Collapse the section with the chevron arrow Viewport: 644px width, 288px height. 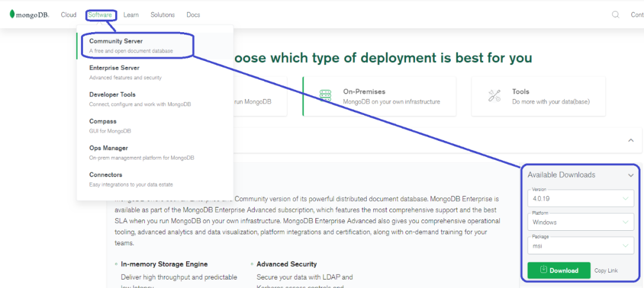tap(630, 140)
